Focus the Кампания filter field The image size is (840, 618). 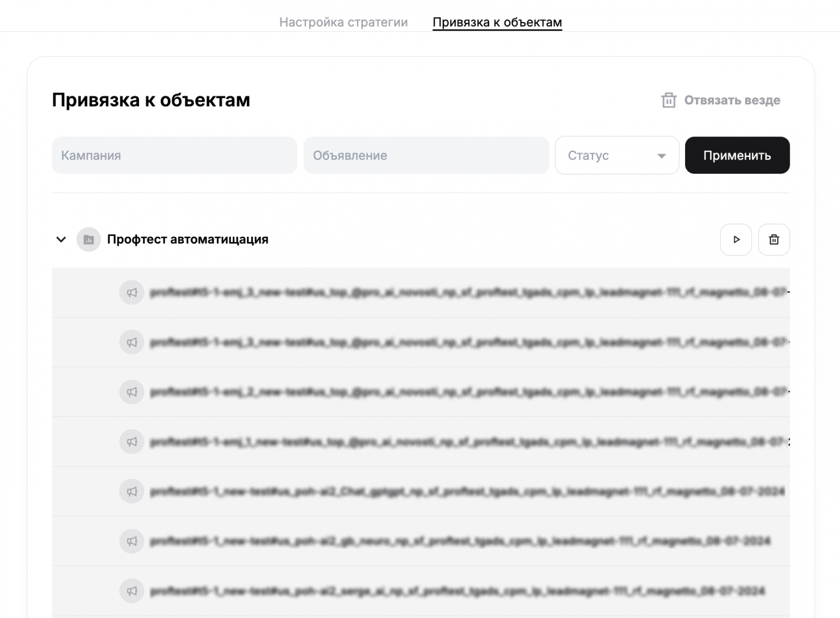[x=174, y=155]
